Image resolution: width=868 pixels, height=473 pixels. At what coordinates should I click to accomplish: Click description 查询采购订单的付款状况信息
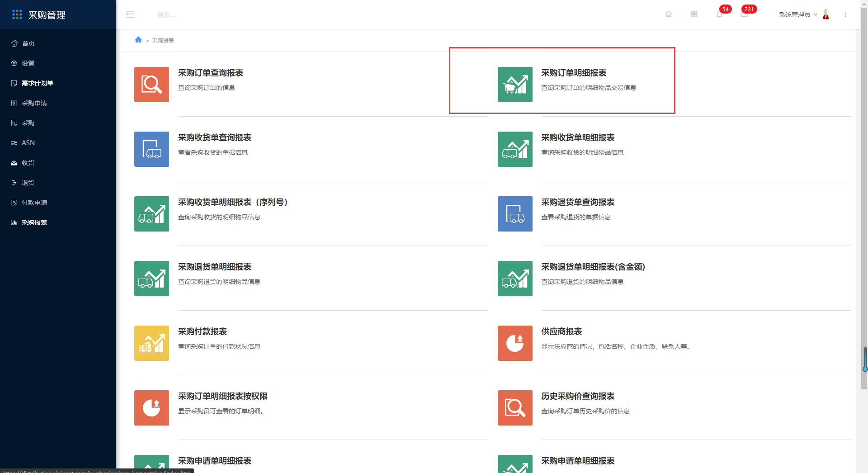tap(219, 346)
